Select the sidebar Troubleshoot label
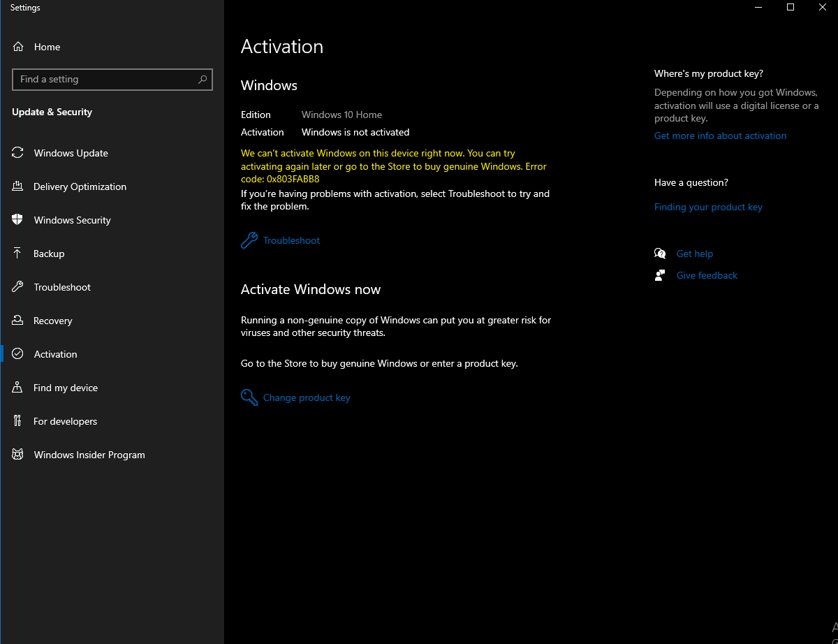 [x=62, y=287]
